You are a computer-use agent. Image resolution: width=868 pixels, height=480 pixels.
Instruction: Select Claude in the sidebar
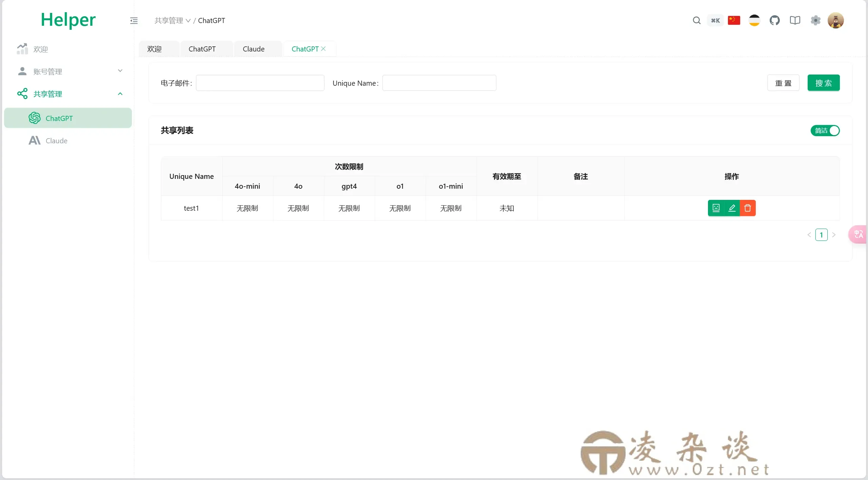pyautogui.click(x=68, y=140)
